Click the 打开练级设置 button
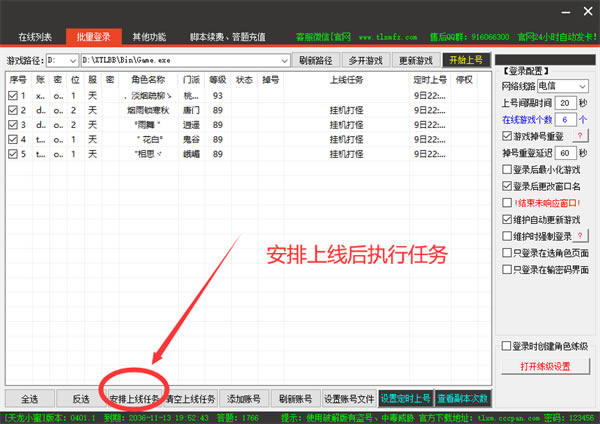This screenshot has width=600, height=424. click(x=546, y=366)
